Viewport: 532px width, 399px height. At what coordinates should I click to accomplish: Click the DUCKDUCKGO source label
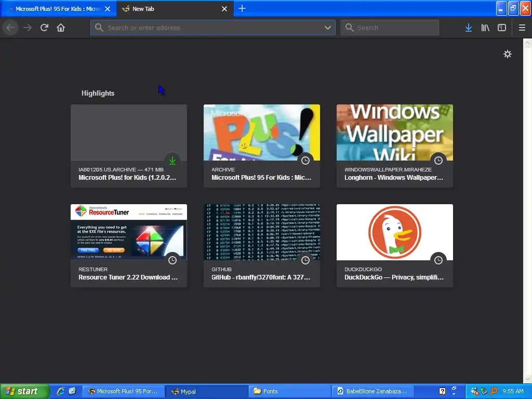363,269
